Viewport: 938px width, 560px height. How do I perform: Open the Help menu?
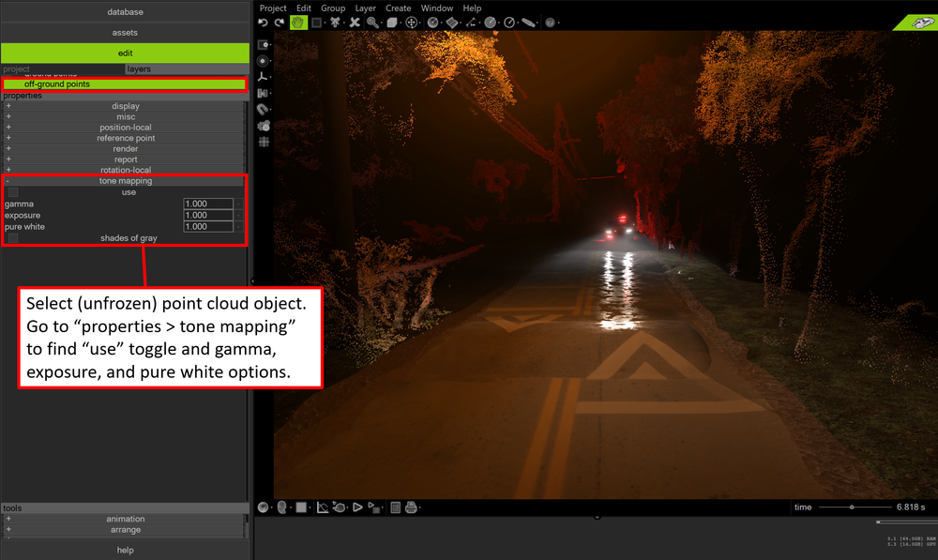(472, 8)
